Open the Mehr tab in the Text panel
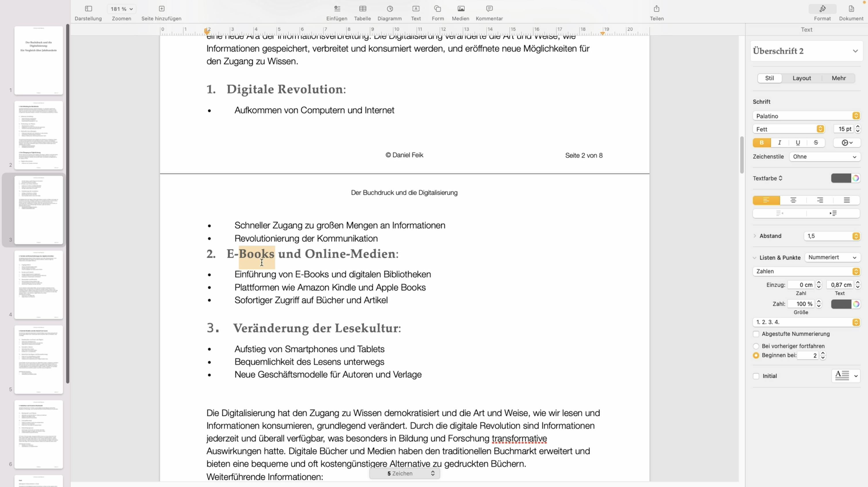Viewport: 868px width, 487px height. [x=839, y=78]
